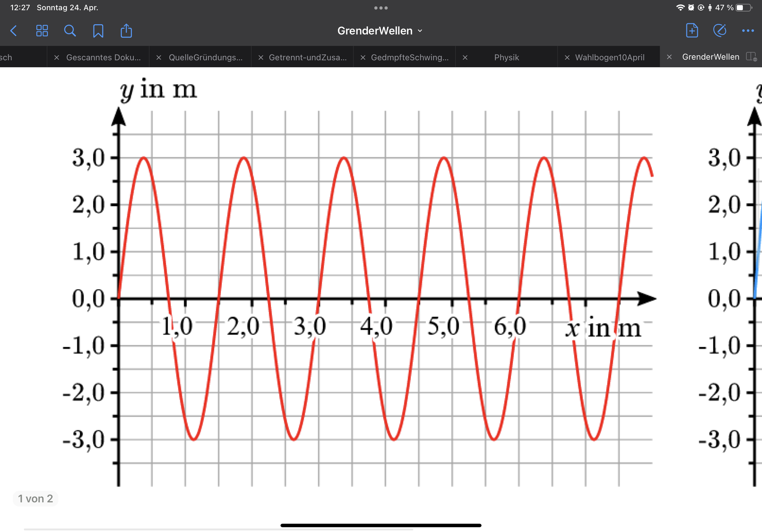Close the Getrennt-undZusa... tab

[261, 57]
